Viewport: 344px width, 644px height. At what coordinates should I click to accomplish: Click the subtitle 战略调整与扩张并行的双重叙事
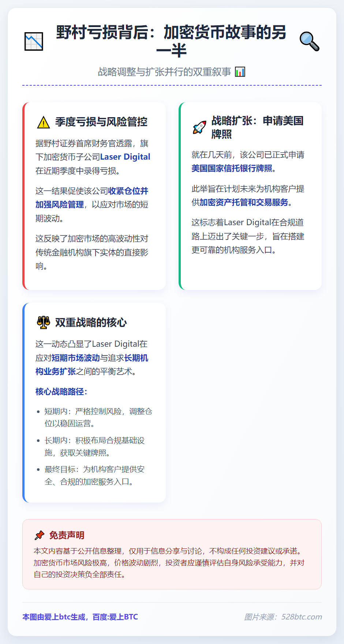tap(164, 72)
